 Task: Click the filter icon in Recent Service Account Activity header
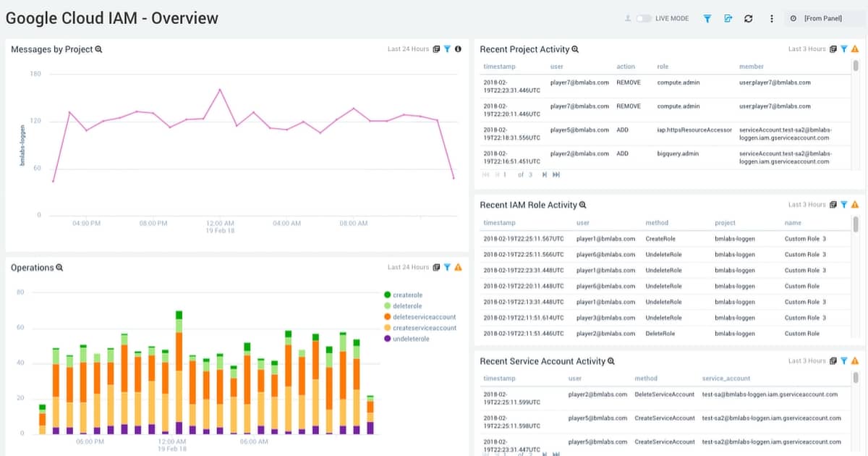[844, 360]
